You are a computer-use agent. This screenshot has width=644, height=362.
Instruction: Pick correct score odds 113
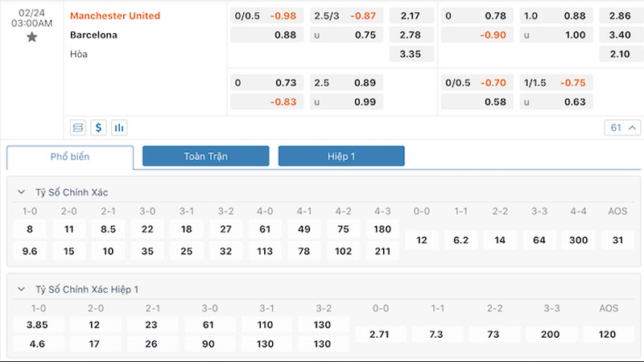(265, 251)
